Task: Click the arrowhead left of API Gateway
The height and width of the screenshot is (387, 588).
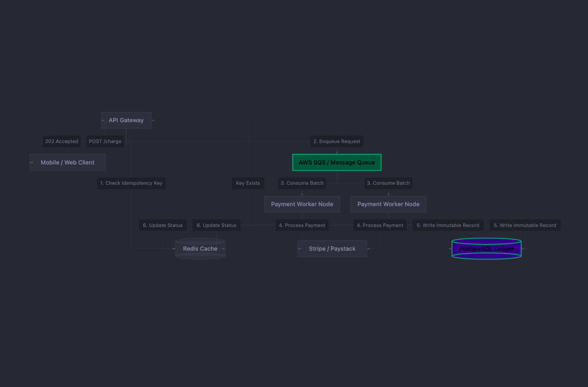Action: pyautogui.click(x=102, y=120)
